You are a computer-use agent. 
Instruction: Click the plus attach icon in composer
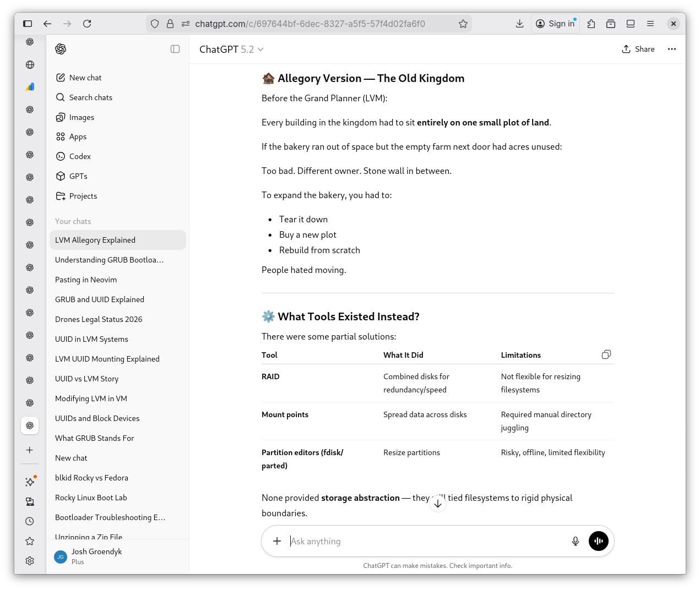point(277,541)
